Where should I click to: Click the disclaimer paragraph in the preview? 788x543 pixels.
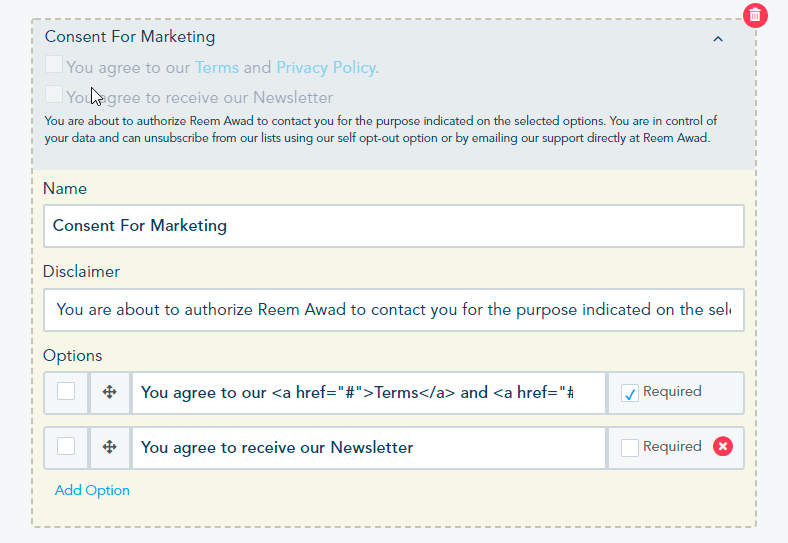(x=380, y=130)
